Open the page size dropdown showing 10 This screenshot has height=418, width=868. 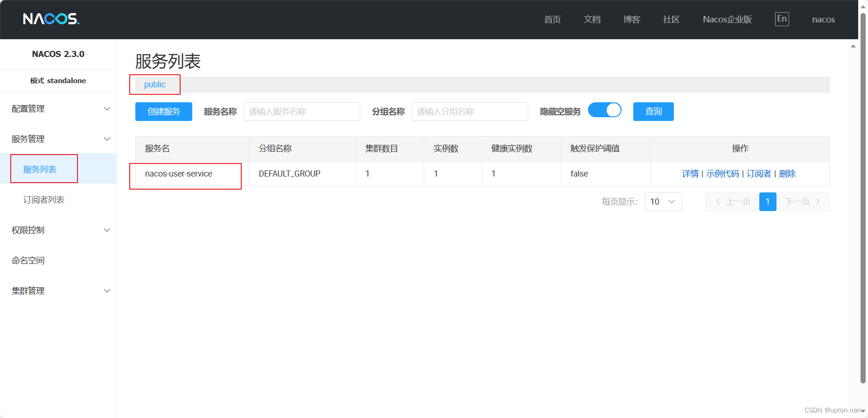coord(663,202)
